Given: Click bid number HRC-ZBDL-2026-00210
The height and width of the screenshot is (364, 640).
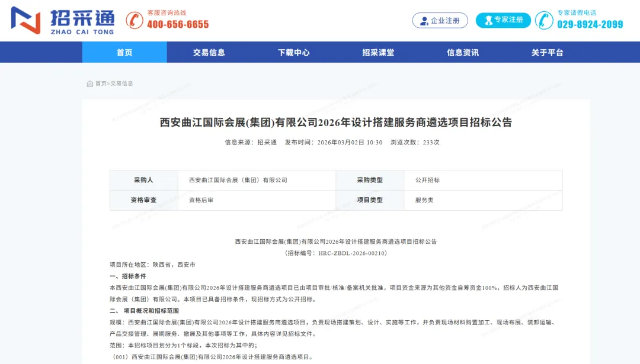Looking at the screenshot, I should [352, 253].
